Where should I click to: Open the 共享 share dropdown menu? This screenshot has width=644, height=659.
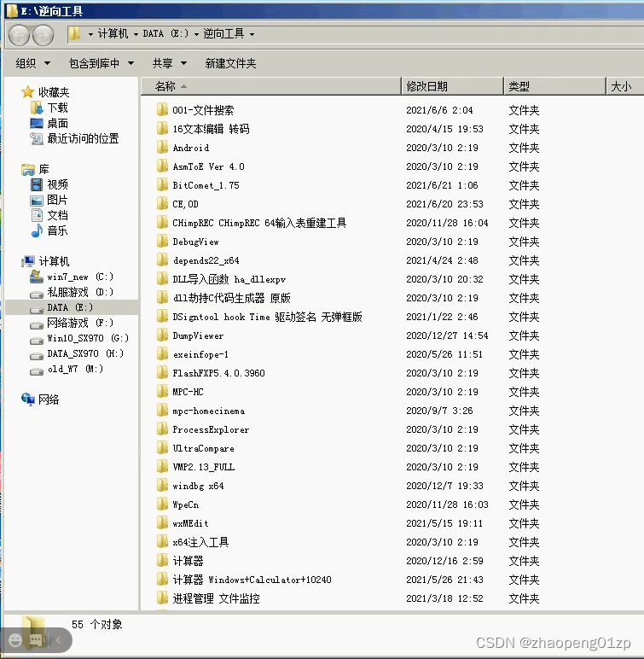(169, 63)
